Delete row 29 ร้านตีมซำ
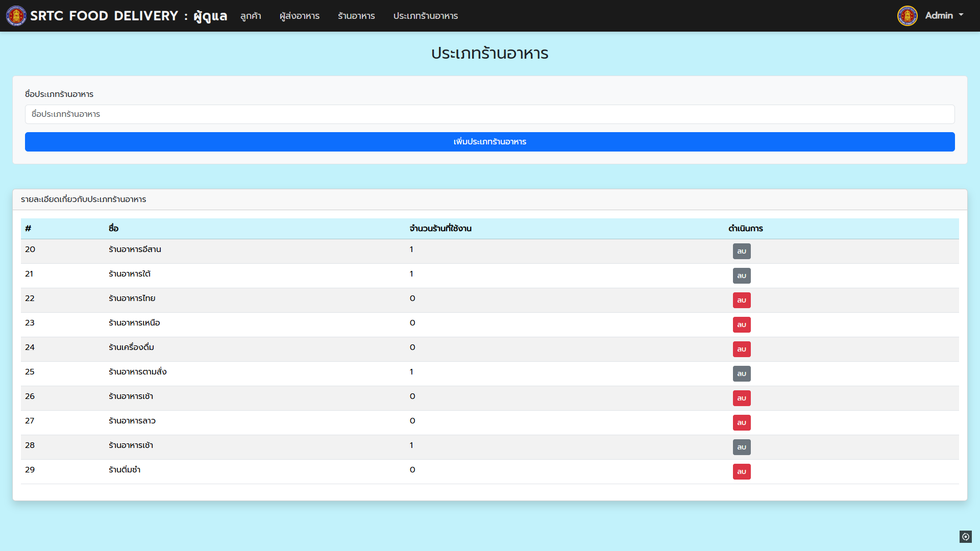The image size is (980, 551). (741, 471)
